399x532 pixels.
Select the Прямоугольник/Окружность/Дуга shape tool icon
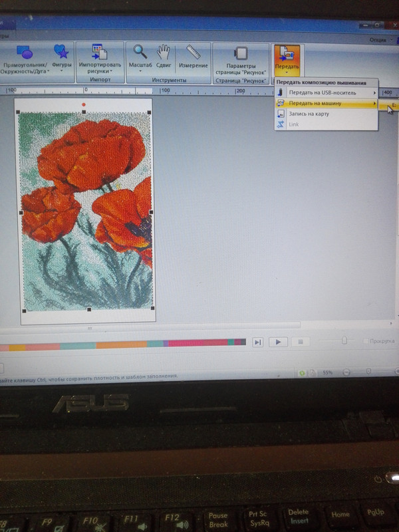(25, 52)
